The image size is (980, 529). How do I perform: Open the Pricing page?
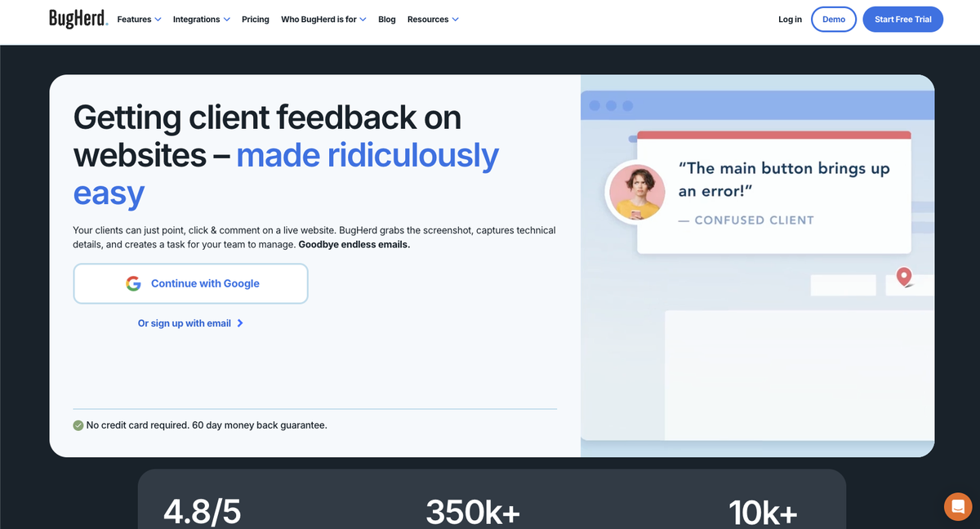tap(256, 20)
